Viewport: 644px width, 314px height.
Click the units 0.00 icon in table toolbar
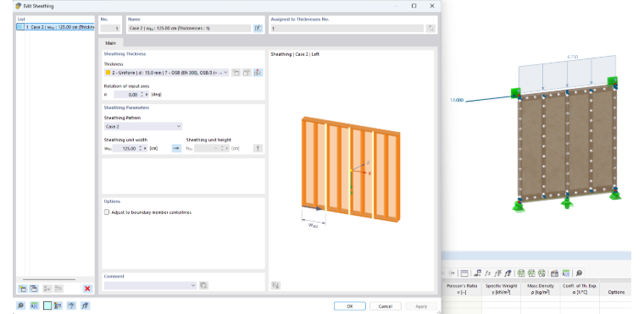[565, 273]
